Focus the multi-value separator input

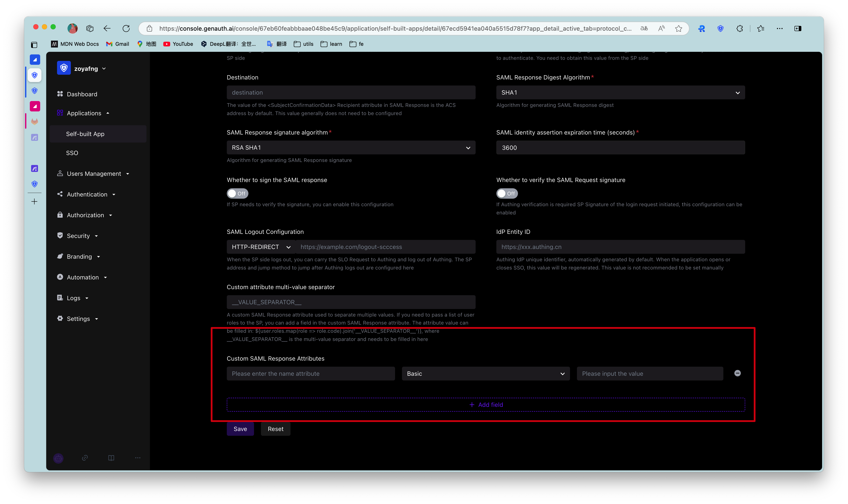point(351,302)
